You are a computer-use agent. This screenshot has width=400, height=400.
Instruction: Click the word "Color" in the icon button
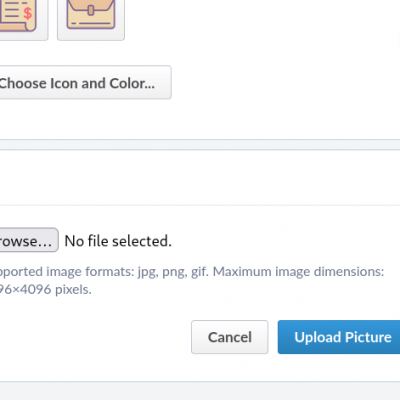tap(132, 83)
